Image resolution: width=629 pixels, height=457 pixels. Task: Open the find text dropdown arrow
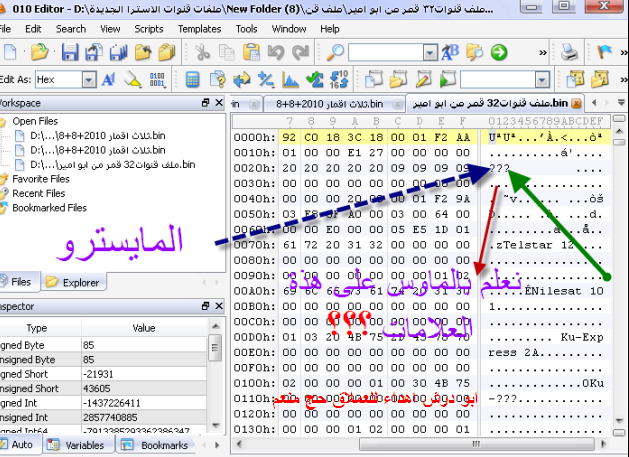coord(430,53)
